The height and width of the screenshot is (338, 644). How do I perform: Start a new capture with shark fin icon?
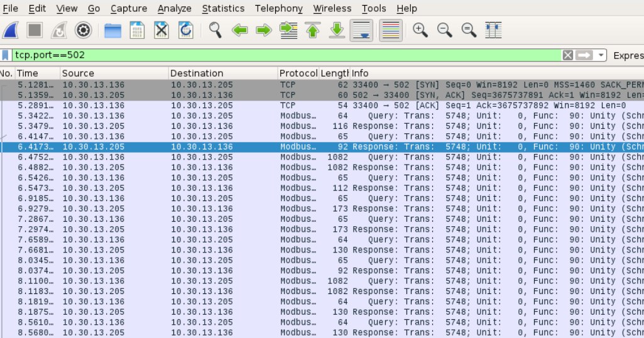pos(11,30)
